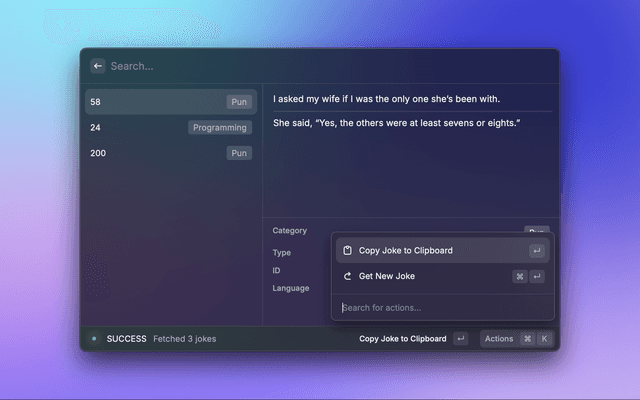Choose Get New Joke from the action menu
This screenshot has height=400, width=640.
387,276
